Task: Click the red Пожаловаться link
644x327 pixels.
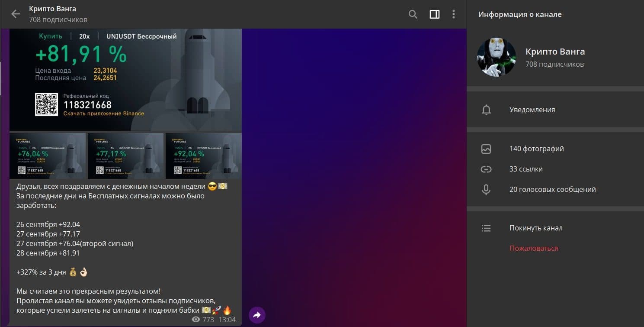Action: [534, 248]
